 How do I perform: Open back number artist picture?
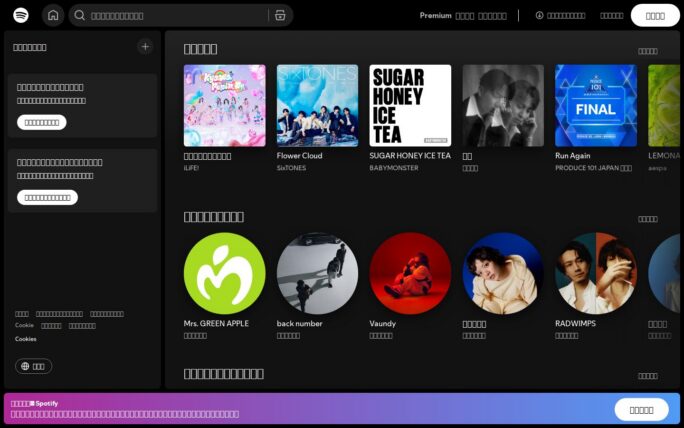tap(318, 274)
